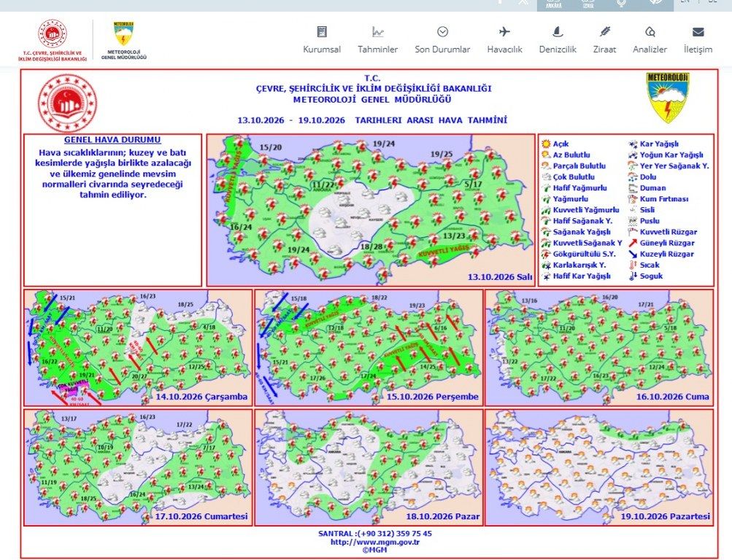732x560 pixels.
Task: Click the Açık sun legend icon
Action: coord(546,144)
